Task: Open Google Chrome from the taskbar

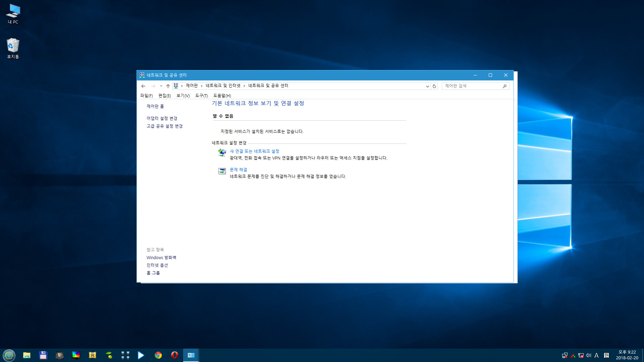Action: pos(158,355)
